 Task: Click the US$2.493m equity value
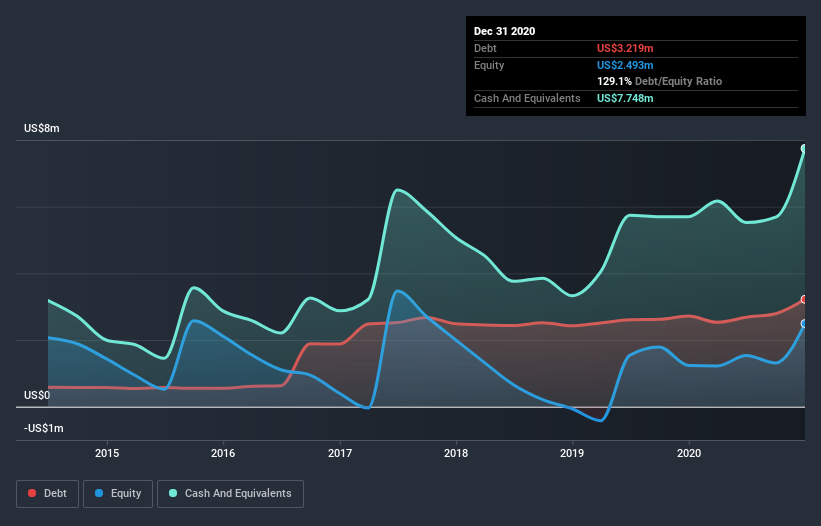(x=625, y=65)
